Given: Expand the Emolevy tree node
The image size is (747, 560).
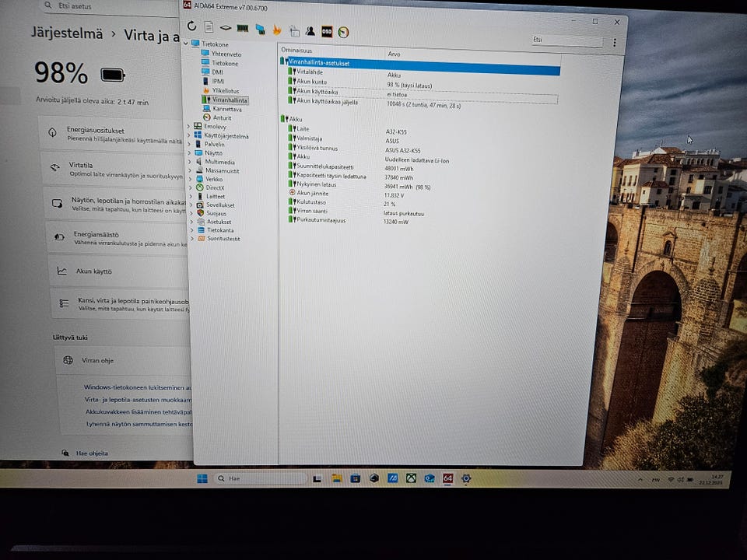Looking at the screenshot, I should 188,126.
